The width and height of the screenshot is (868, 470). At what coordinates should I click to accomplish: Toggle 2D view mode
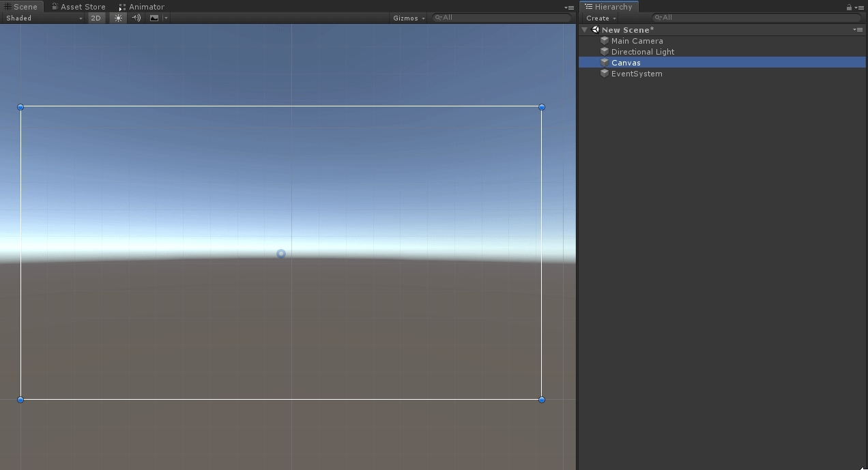pyautogui.click(x=96, y=18)
